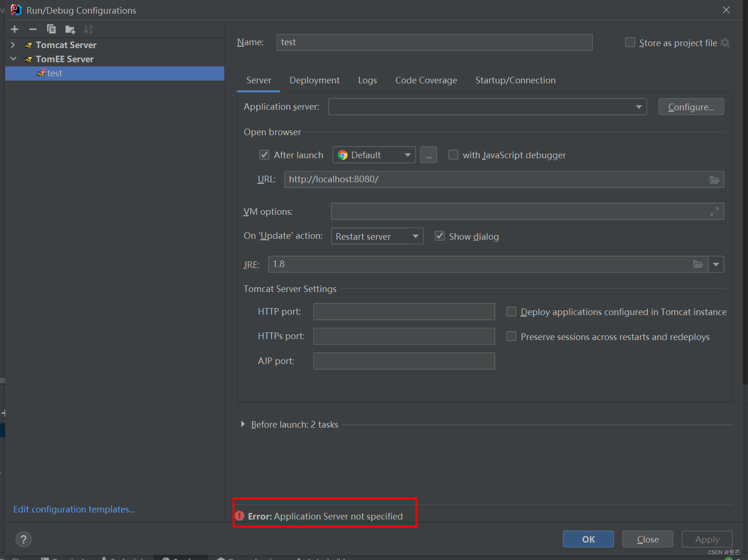
Task: Click the Apply button
Action: tap(707, 539)
